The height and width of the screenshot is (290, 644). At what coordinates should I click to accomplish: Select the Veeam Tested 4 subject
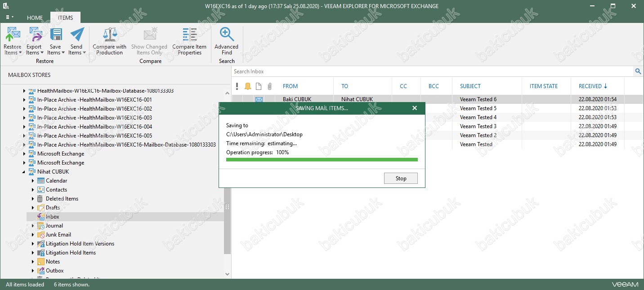point(478,117)
